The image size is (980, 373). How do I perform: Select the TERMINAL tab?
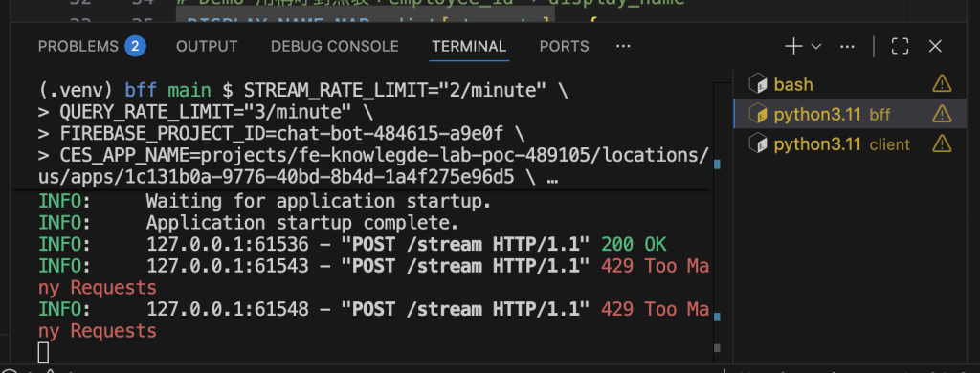(x=469, y=46)
